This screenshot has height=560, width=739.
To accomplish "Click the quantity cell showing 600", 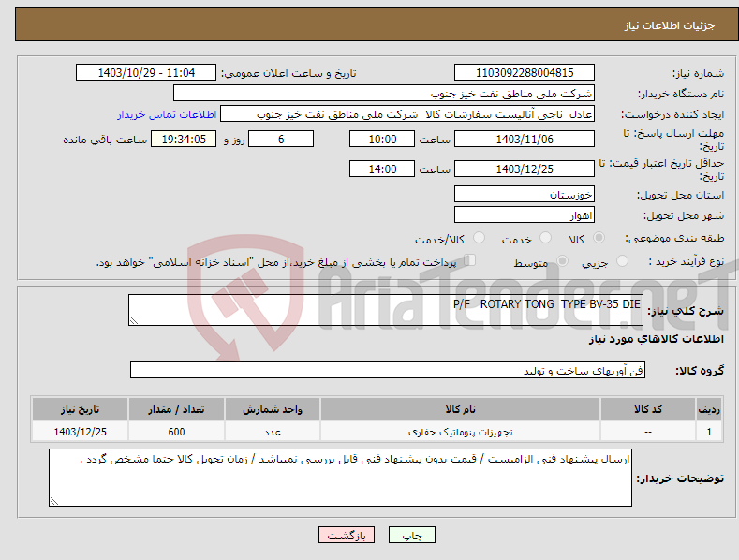I will 176,432.
